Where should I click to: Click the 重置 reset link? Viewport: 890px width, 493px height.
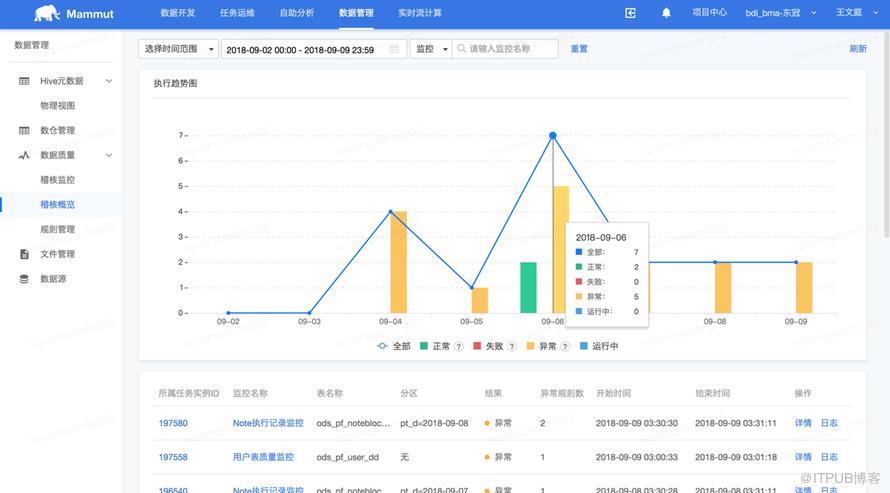(x=579, y=49)
